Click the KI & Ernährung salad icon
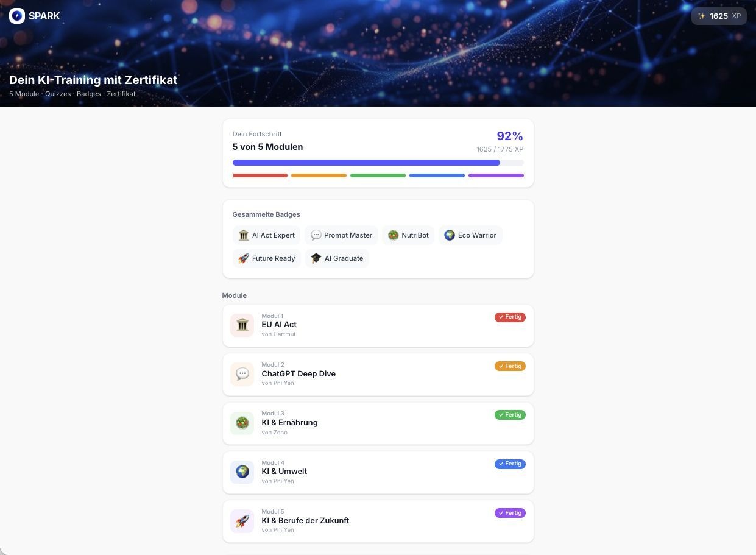 tap(242, 423)
